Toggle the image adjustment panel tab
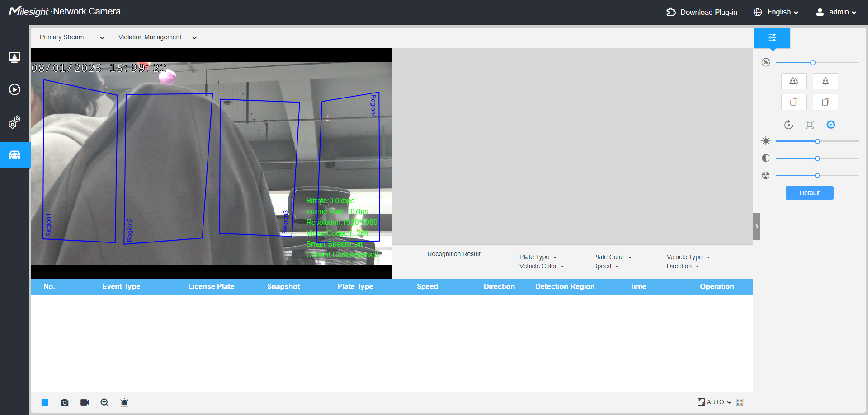The width and height of the screenshot is (868, 415). pyautogui.click(x=772, y=38)
